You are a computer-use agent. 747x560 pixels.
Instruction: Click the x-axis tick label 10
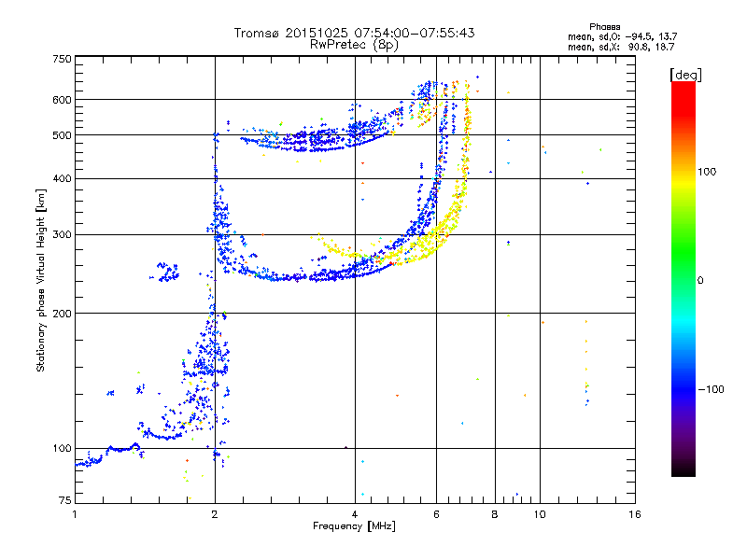[540, 513]
